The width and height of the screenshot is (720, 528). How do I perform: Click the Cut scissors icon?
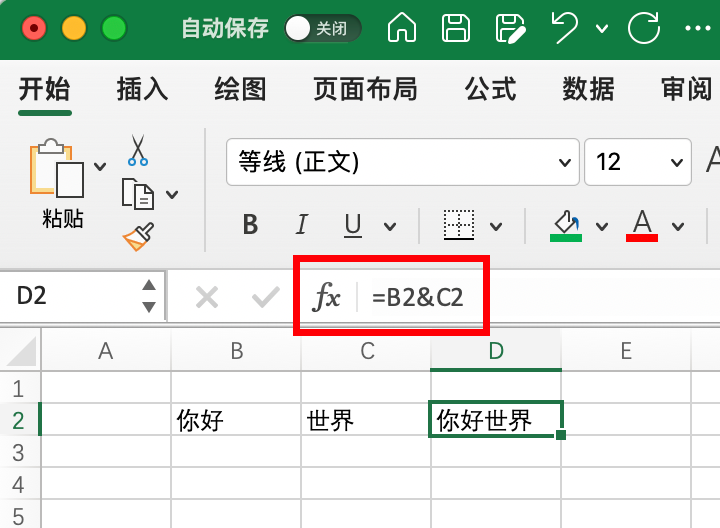(137, 150)
